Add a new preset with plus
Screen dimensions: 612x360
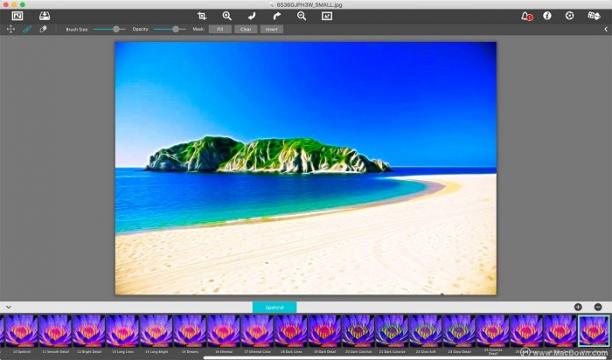(x=578, y=307)
